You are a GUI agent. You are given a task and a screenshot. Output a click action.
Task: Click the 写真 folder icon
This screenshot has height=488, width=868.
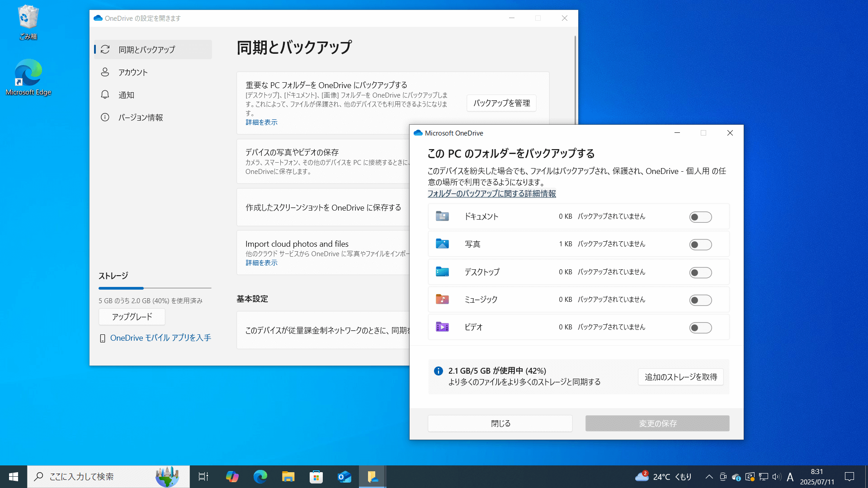442,244
